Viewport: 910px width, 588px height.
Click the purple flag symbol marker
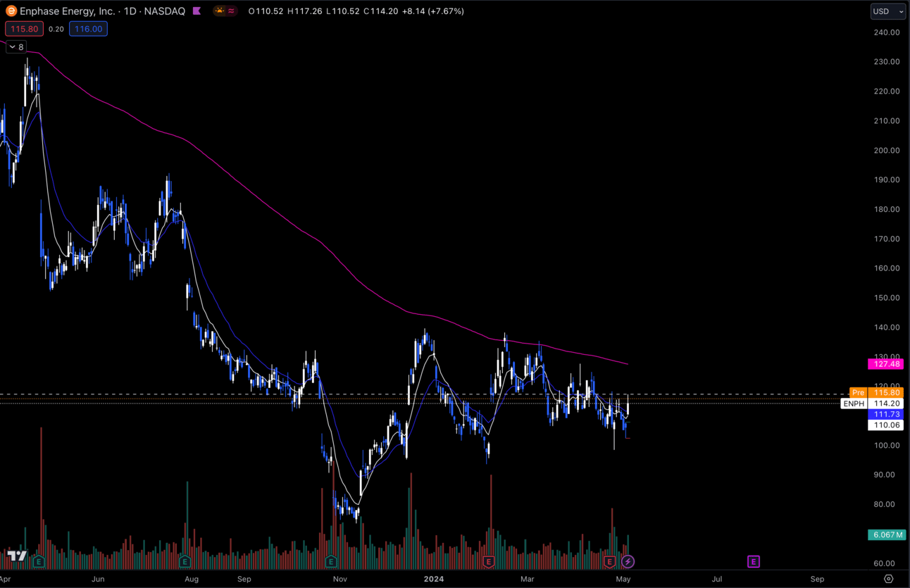point(197,11)
